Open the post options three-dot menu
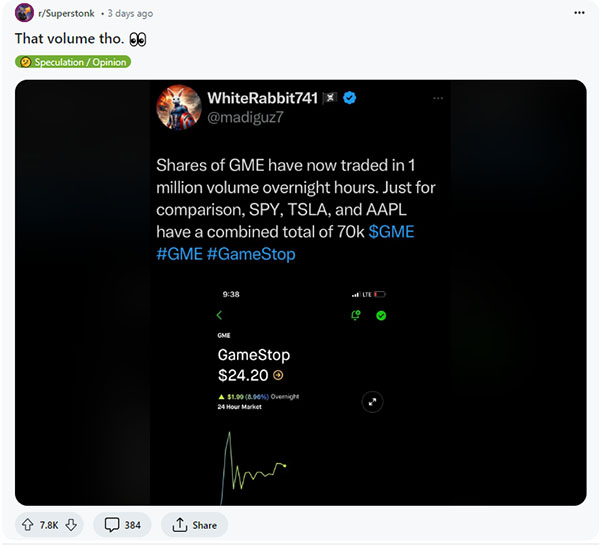The height and width of the screenshot is (546, 600). coord(579,13)
